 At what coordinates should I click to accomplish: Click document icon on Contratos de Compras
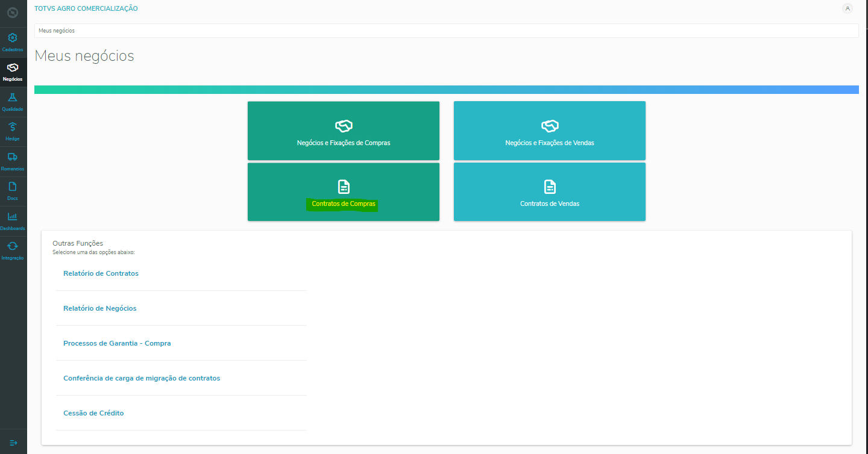coord(344,187)
